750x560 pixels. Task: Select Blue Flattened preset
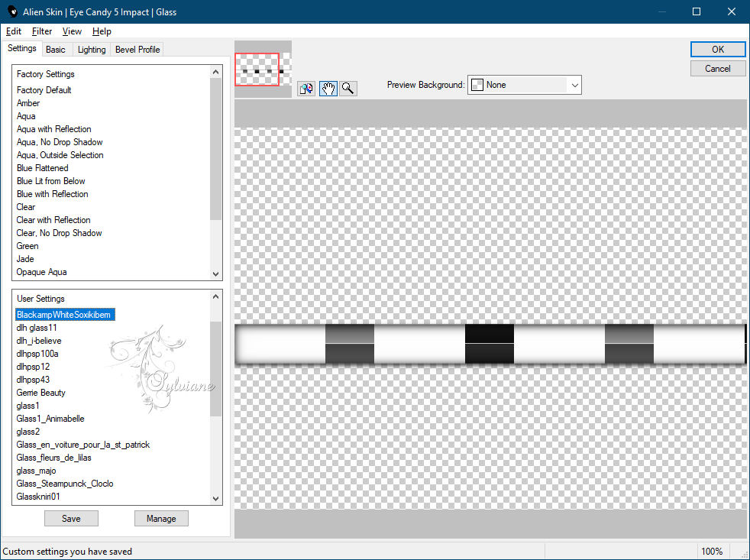click(x=43, y=168)
